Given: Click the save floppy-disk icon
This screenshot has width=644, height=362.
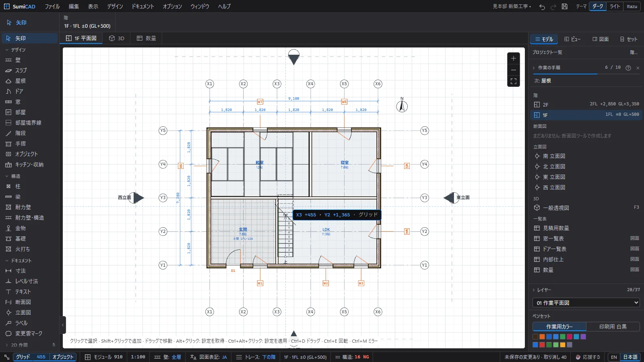Looking at the screenshot, I should click(565, 6).
